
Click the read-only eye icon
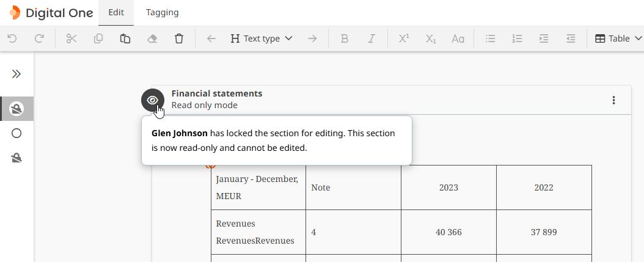(x=153, y=100)
